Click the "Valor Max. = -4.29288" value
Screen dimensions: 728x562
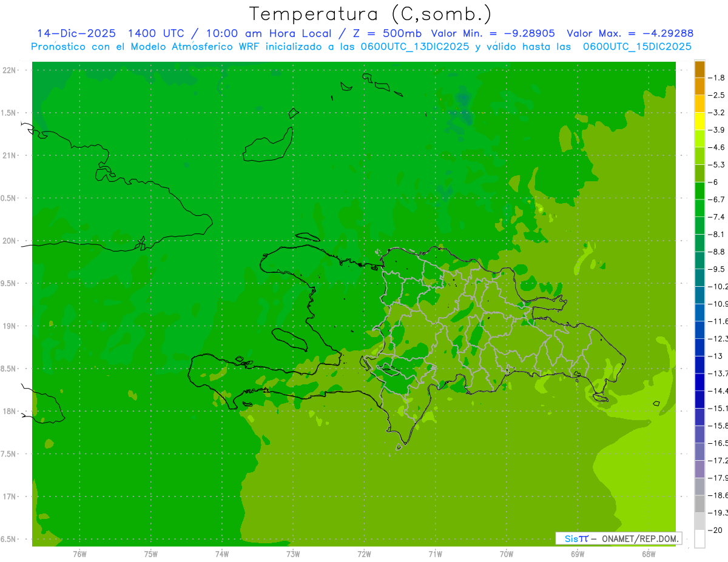630,33
